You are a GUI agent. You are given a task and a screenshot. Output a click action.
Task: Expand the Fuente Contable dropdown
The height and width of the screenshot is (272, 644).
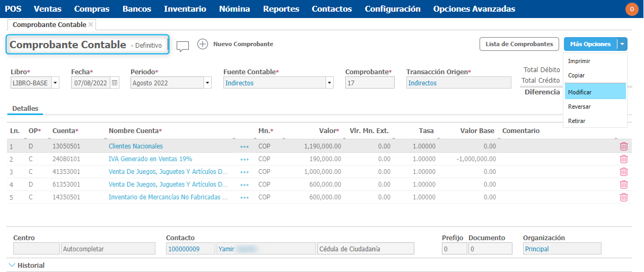(x=329, y=83)
